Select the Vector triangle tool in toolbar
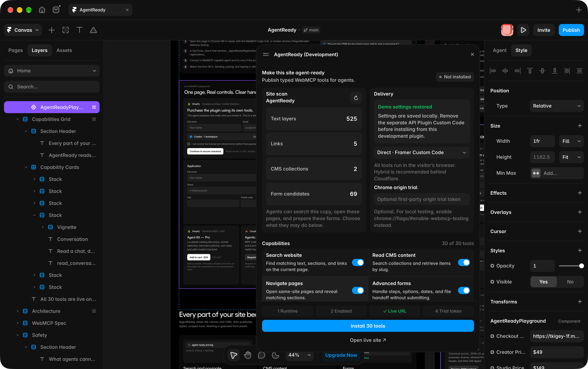 [x=93, y=30]
